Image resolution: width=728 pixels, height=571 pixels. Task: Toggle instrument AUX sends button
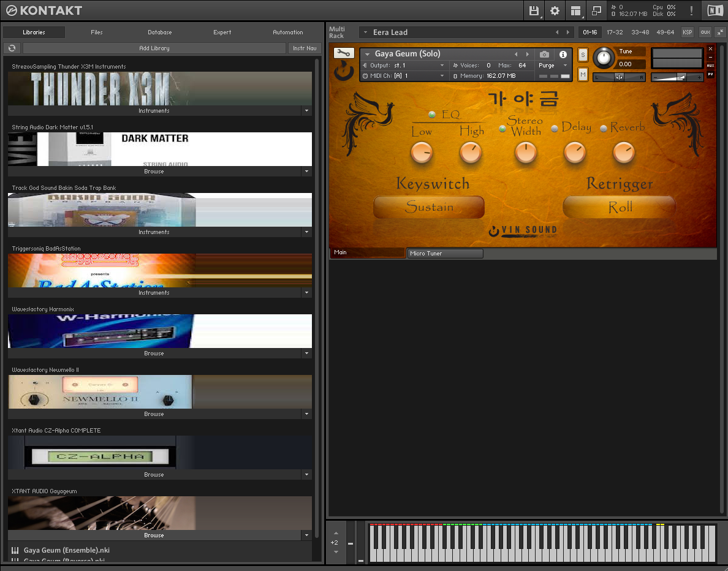(x=710, y=66)
